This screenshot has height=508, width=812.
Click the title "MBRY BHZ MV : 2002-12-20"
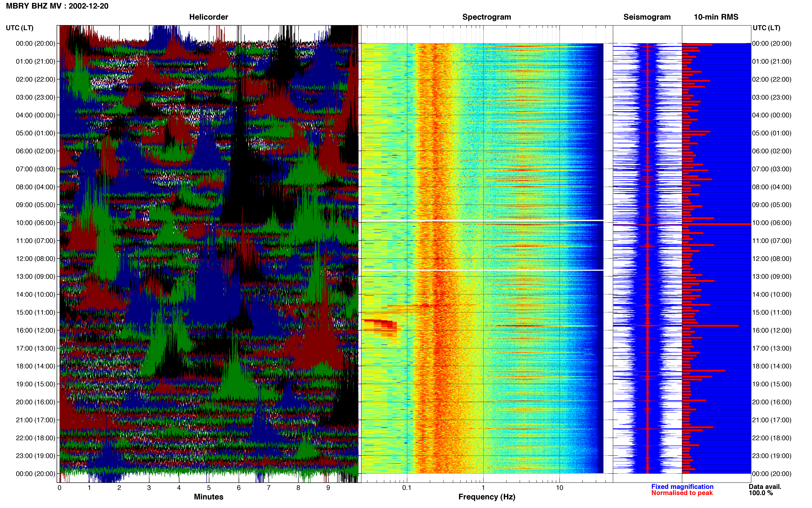[x=57, y=6]
